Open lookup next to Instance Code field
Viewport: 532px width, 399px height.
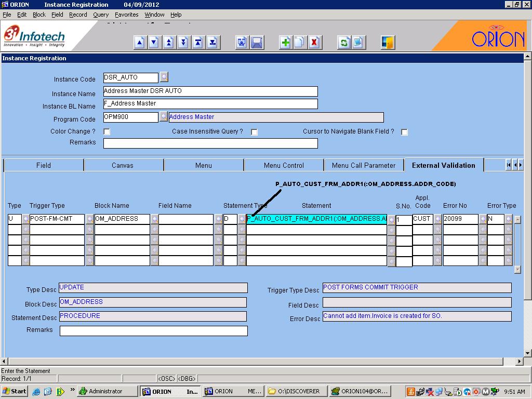pos(164,77)
